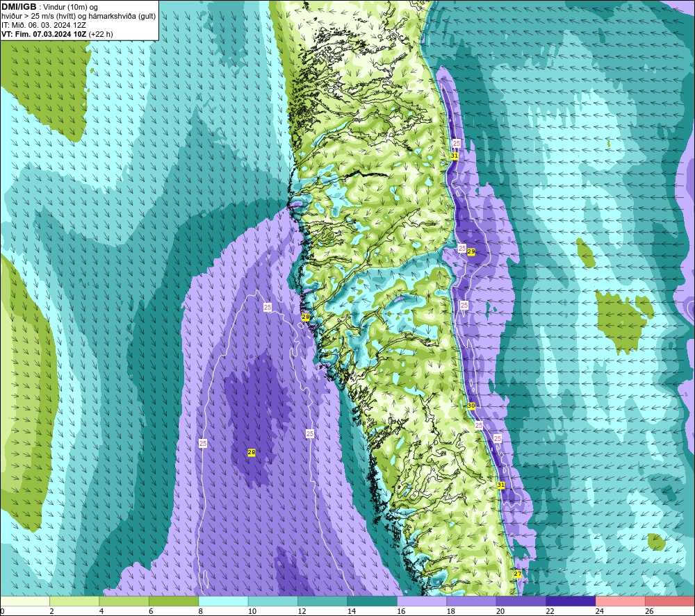The height and width of the screenshot is (616, 695).
Task: Pick the 4–6 m/s green swatch
Action: point(124,601)
